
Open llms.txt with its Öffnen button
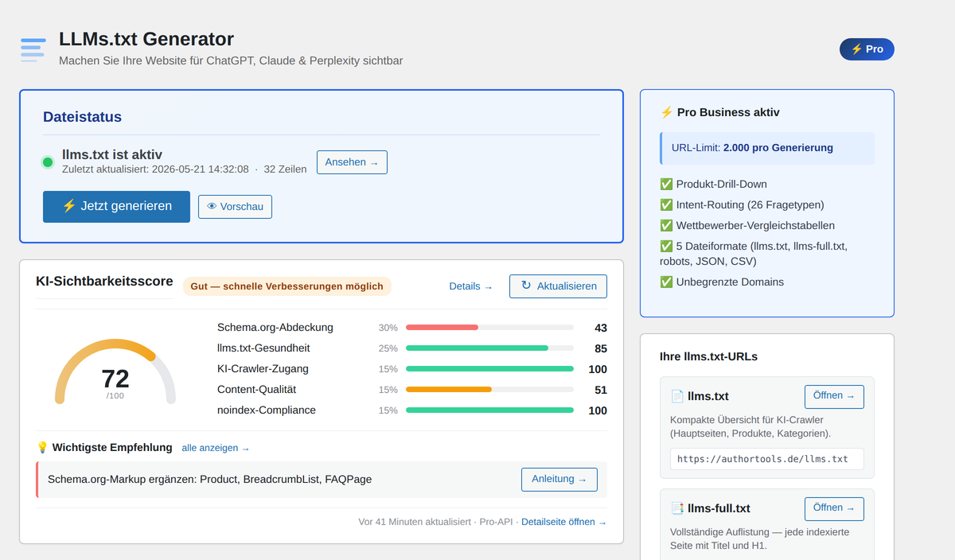[x=834, y=397]
